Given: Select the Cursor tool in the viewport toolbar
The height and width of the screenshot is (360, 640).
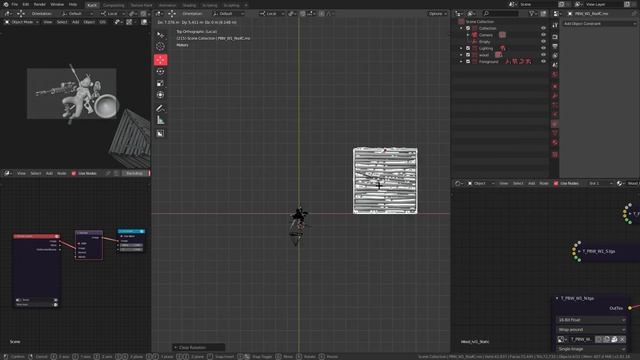Looking at the screenshot, I should [160, 47].
